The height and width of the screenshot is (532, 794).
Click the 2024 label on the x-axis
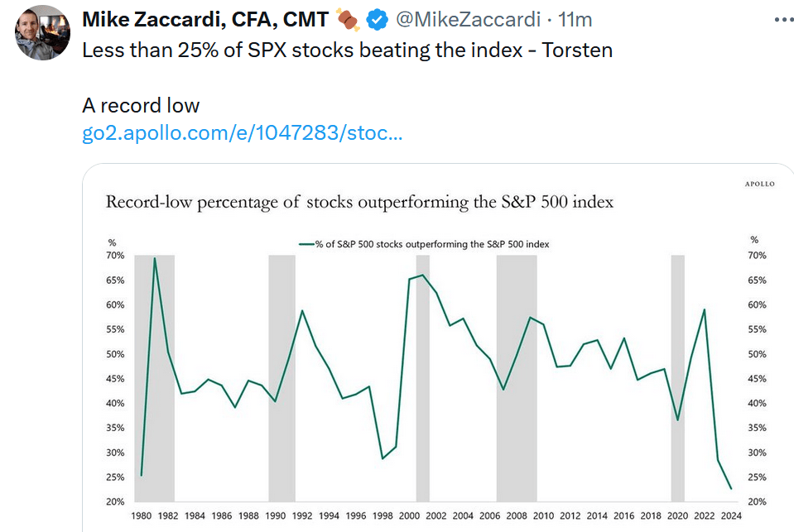(731, 516)
